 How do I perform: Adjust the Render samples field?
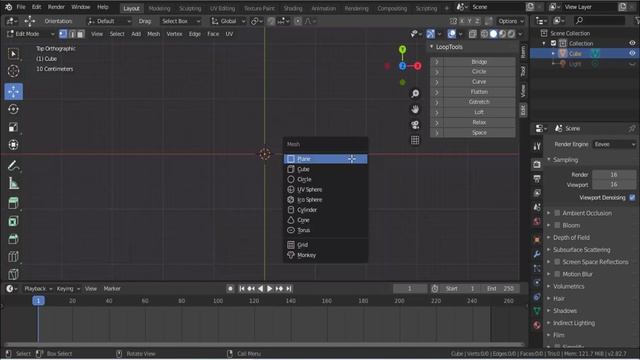click(614, 175)
